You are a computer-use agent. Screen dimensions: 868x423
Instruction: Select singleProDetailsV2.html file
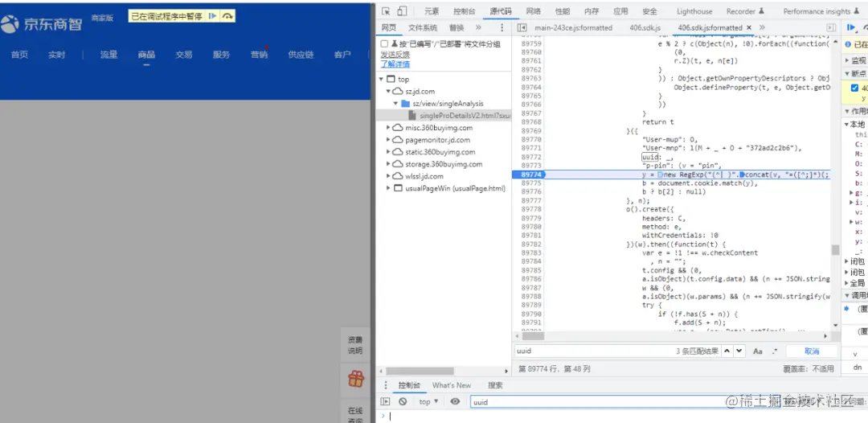[x=460, y=116]
